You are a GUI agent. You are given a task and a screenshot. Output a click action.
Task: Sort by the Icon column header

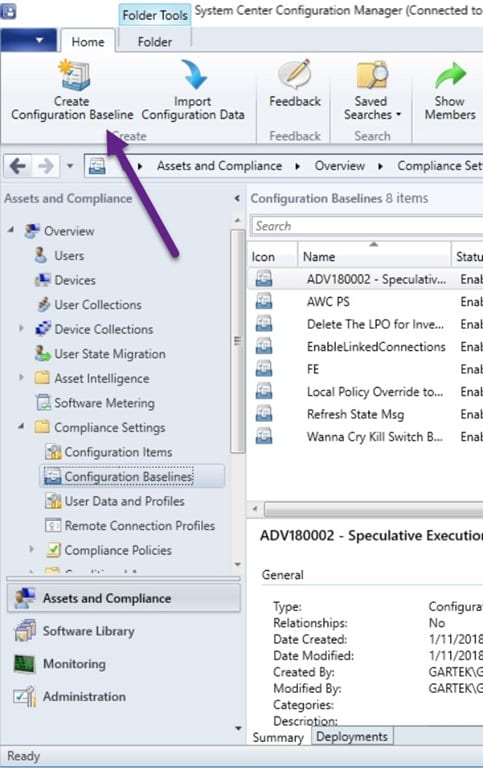coord(272,256)
